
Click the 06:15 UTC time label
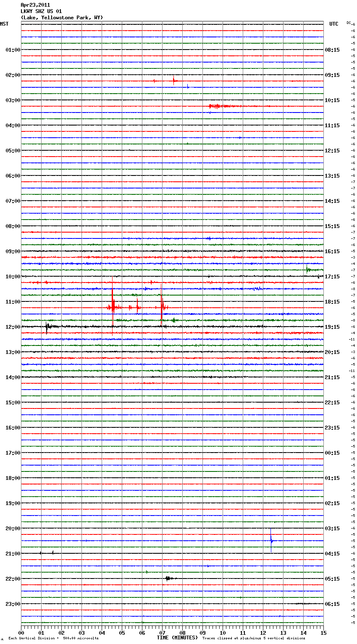pyautogui.click(x=332, y=604)
